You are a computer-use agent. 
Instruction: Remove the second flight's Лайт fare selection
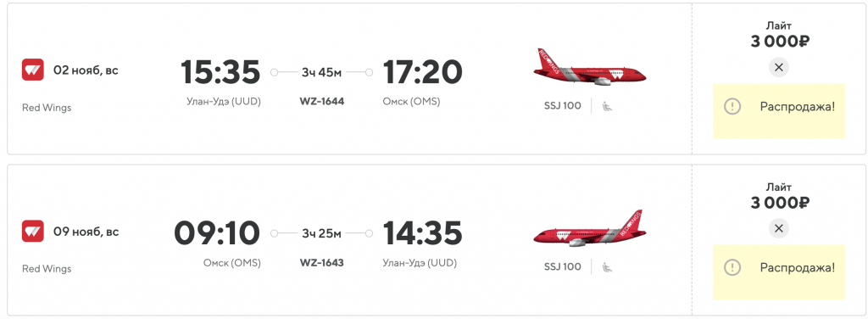[779, 228]
